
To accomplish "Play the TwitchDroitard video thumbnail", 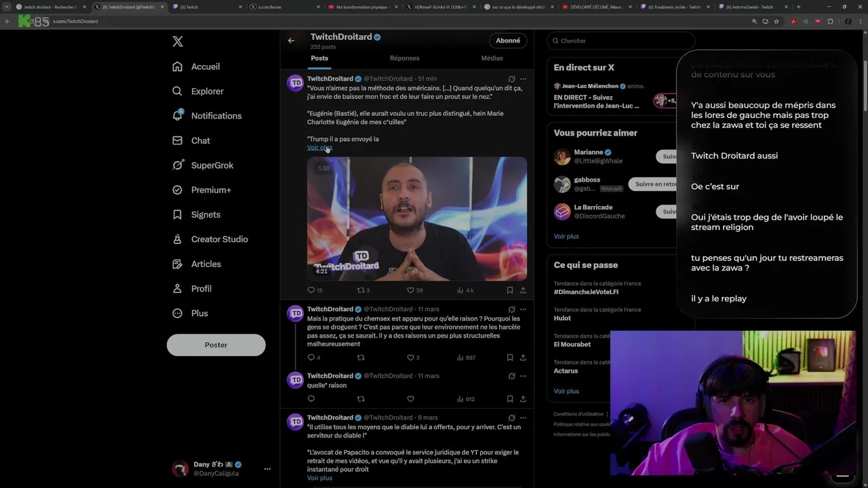I will coord(417,218).
